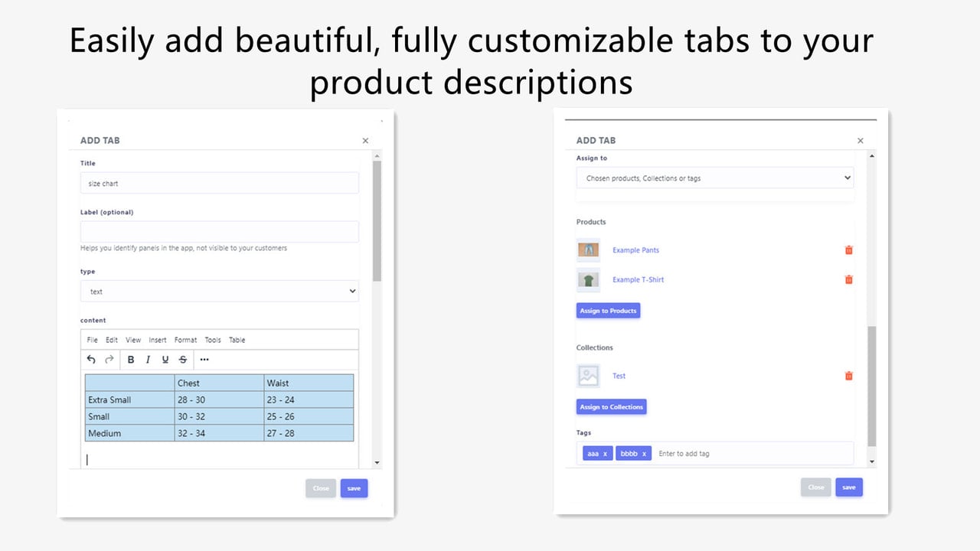The height and width of the screenshot is (551, 980).
Task: Open the Test collection link
Action: [x=619, y=376]
